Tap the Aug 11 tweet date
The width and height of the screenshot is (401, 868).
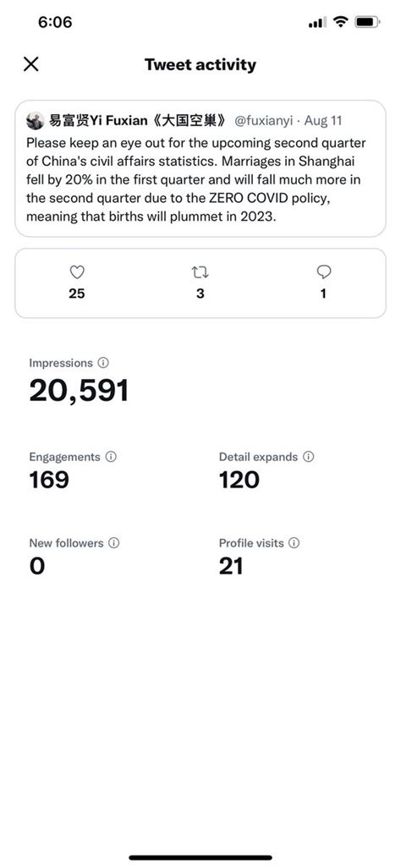pyautogui.click(x=323, y=120)
